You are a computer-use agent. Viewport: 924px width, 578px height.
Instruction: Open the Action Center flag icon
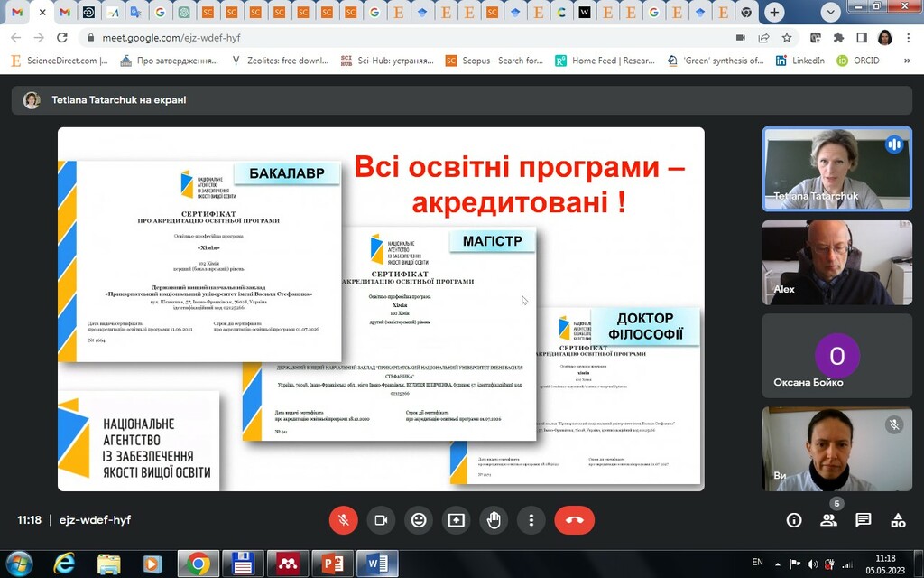click(x=795, y=564)
